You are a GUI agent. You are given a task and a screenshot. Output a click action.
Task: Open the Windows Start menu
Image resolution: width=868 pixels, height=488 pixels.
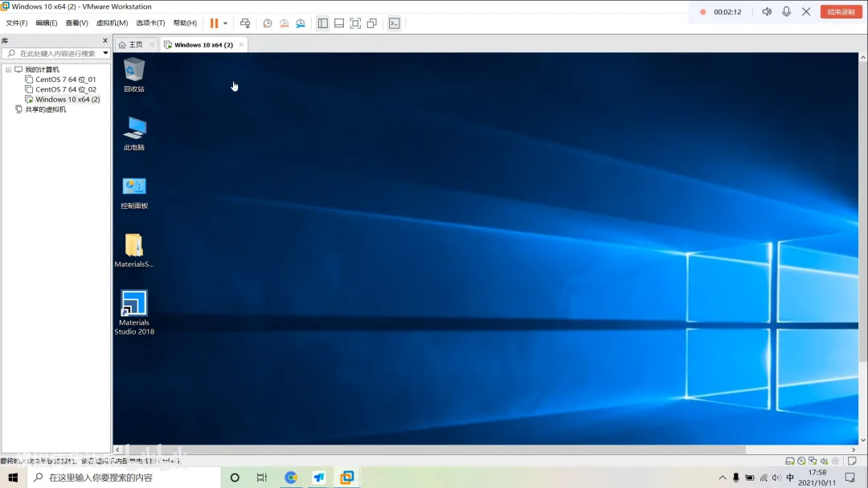(x=14, y=478)
